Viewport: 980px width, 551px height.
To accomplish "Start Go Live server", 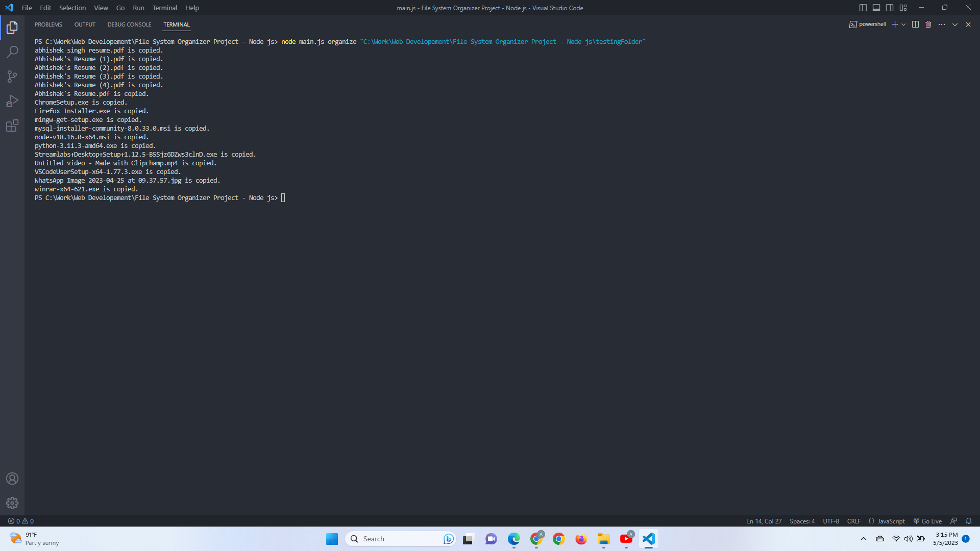I will pos(927,521).
